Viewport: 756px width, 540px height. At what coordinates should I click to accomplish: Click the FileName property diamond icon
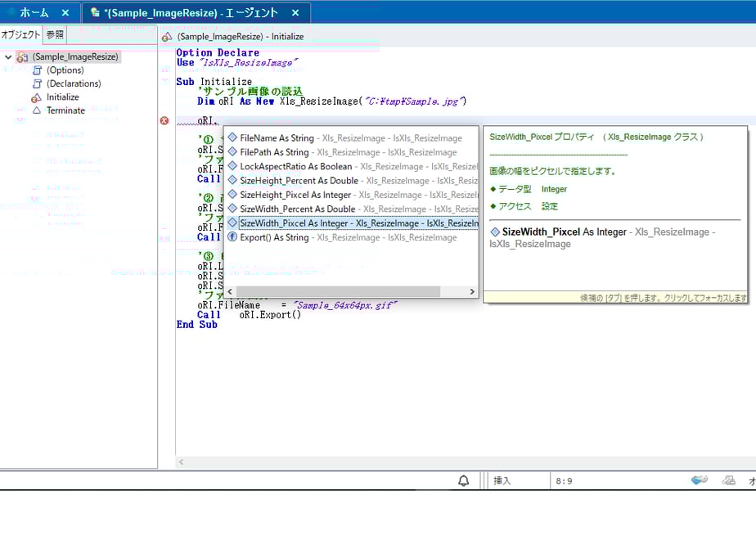point(232,137)
